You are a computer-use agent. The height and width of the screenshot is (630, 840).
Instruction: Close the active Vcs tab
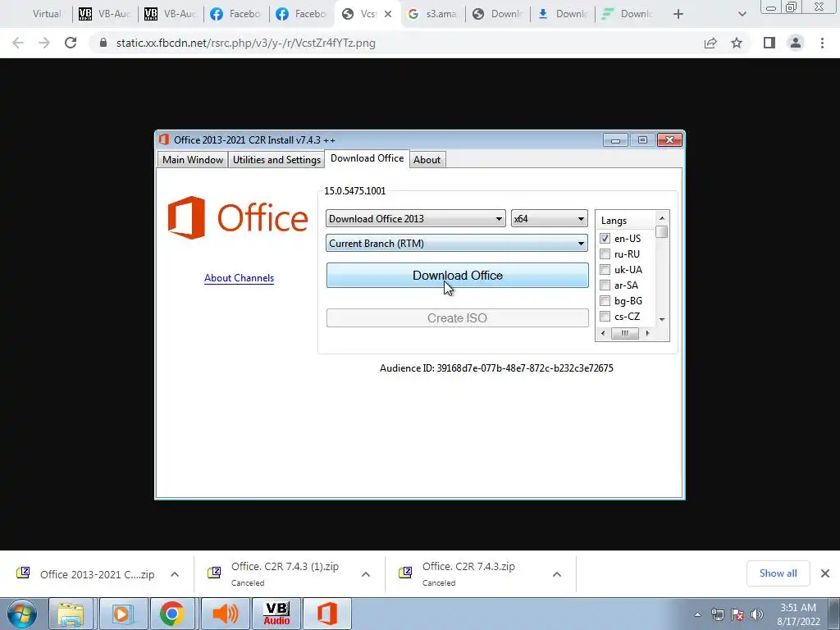coord(388,14)
